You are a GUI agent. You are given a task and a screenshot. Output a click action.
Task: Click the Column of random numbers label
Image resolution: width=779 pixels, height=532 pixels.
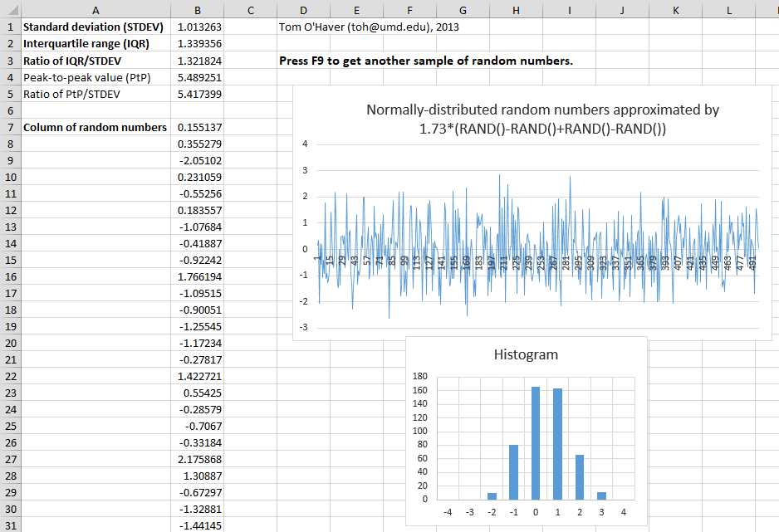(x=95, y=127)
